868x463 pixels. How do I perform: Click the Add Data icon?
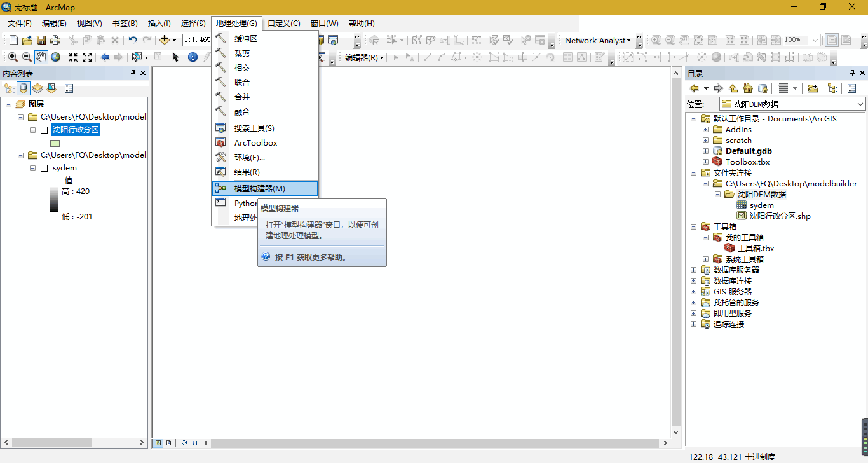tap(165, 40)
